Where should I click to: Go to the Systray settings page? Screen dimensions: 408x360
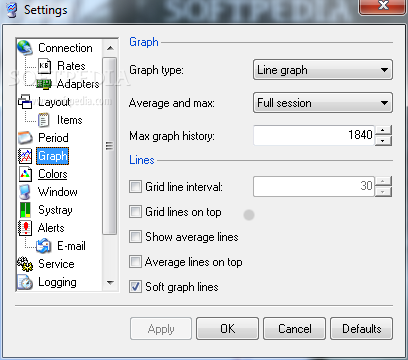click(55, 210)
